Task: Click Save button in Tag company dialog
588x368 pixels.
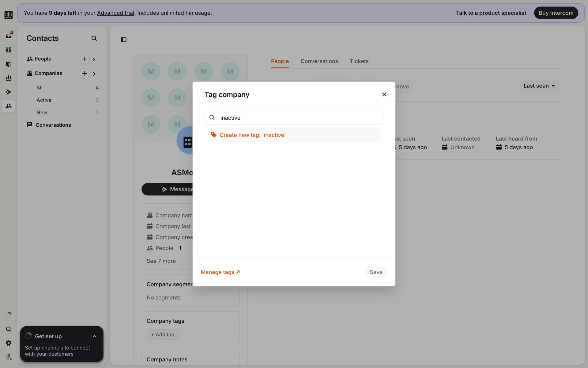Action: pyautogui.click(x=376, y=272)
